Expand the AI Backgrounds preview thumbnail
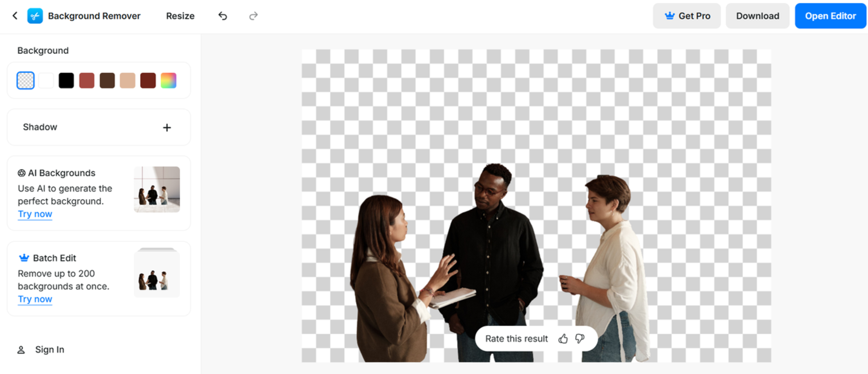The height and width of the screenshot is (374, 868). pos(156,189)
